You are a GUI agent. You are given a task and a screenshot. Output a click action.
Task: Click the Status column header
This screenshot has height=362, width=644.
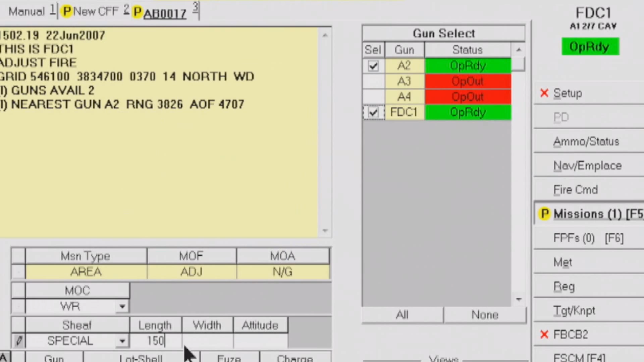(468, 50)
